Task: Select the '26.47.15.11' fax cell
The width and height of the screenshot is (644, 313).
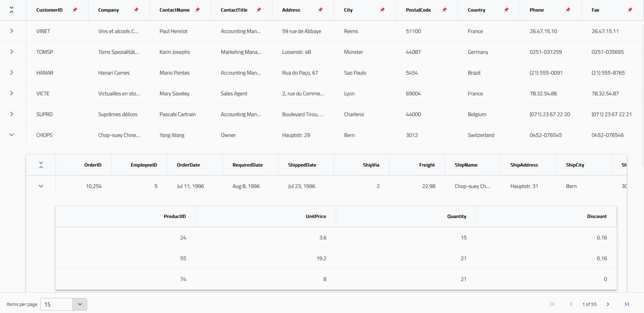Action: coord(612,31)
